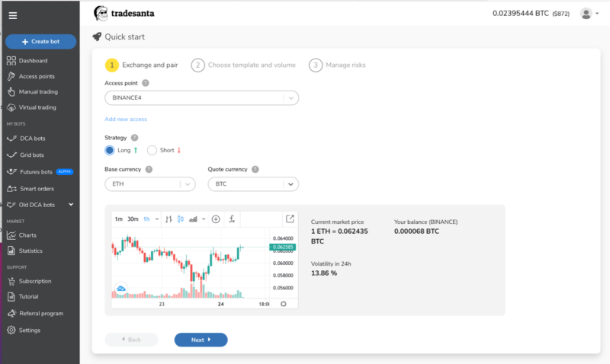This screenshot has width=610, height=364.
Task: Select the candlestick chart style icon
Action: pyautogui.click(x=181, y=219)
